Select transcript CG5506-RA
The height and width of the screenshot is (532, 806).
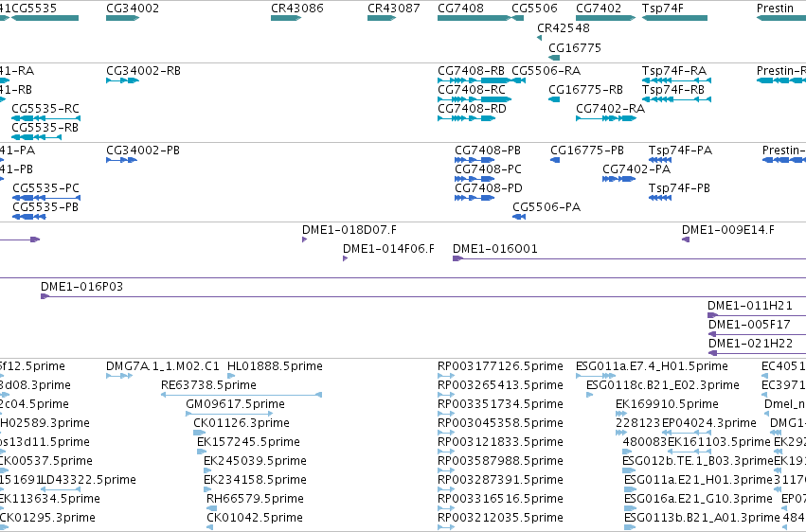coord(519,80)
